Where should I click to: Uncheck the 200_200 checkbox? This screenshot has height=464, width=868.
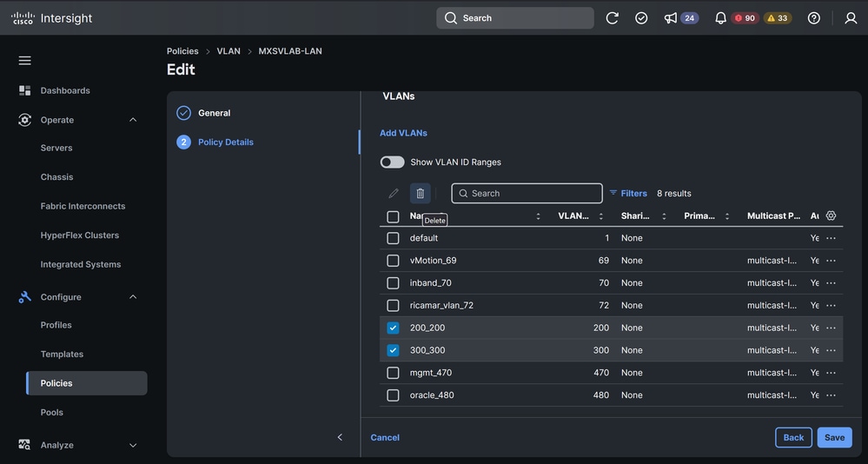(x=393, y=328)
